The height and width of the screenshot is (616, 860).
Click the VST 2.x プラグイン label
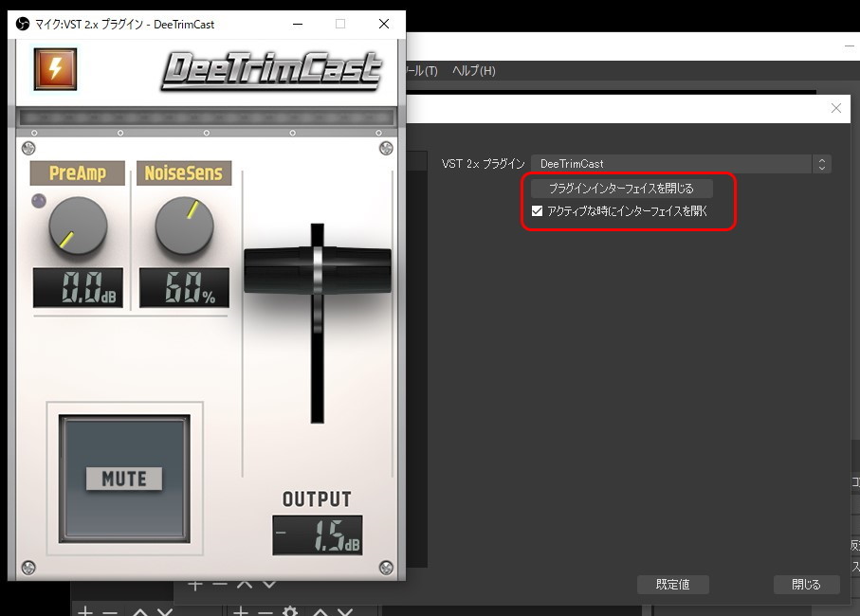tap(484, 164)
